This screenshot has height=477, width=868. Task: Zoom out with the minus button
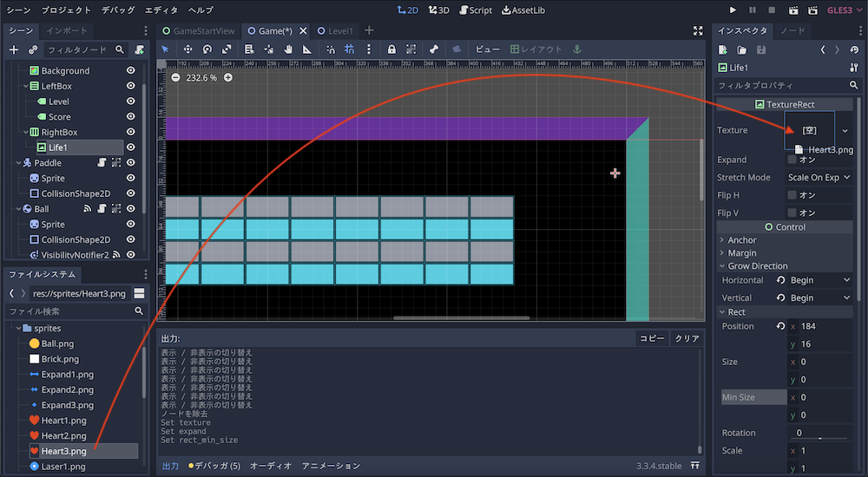175,77
